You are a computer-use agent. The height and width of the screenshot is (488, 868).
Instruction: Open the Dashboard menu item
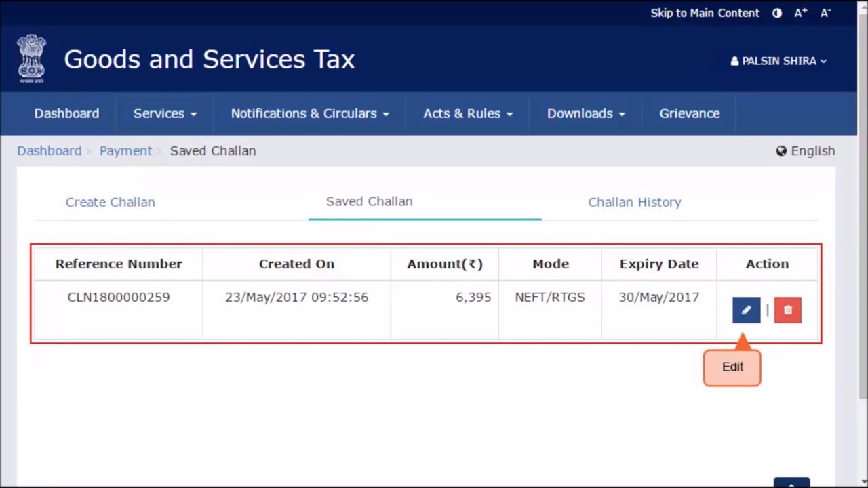[x=66, y=113]
